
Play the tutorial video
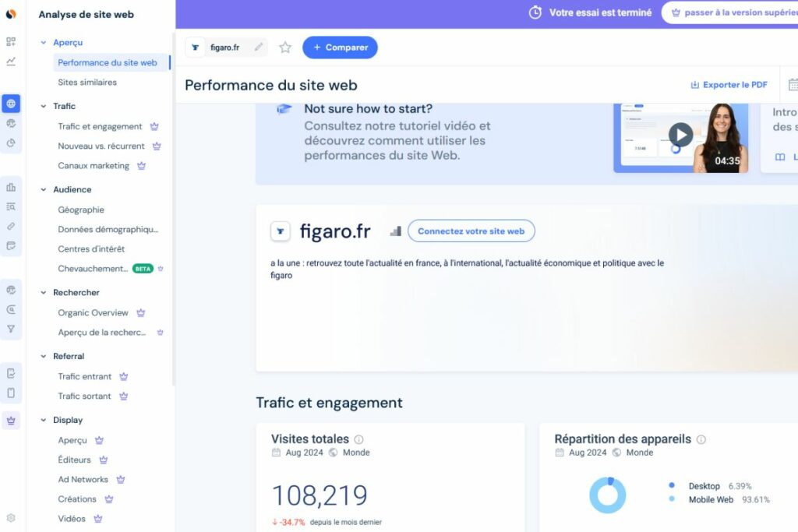click(x=680, y=135)
